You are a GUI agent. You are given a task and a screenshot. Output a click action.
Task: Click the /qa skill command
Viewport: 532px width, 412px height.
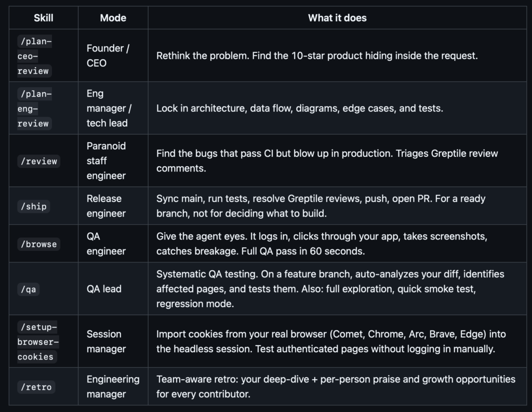pyautogui.click(x=29, y=289)
